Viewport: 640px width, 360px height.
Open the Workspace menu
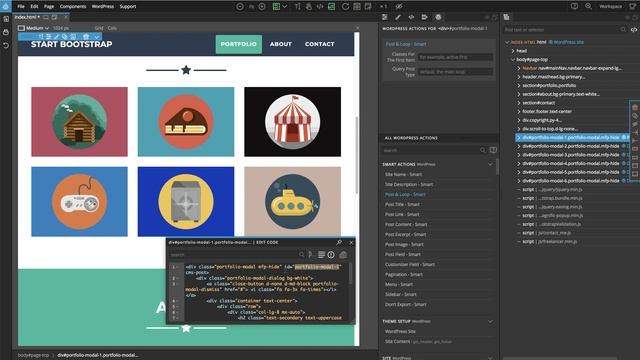[x=611, y=6]
